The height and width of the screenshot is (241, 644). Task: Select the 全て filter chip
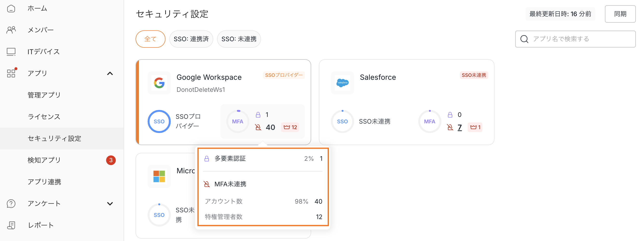click(150, 39)
